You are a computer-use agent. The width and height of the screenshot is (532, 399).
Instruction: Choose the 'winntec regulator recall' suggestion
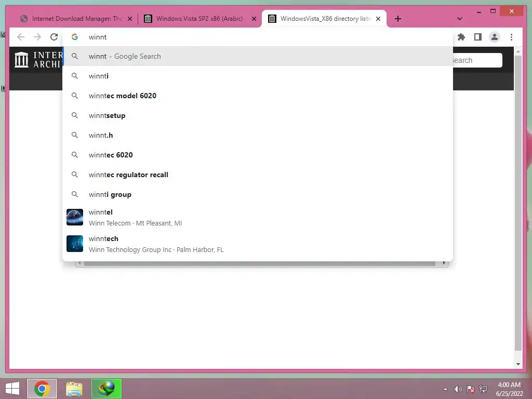258,175
